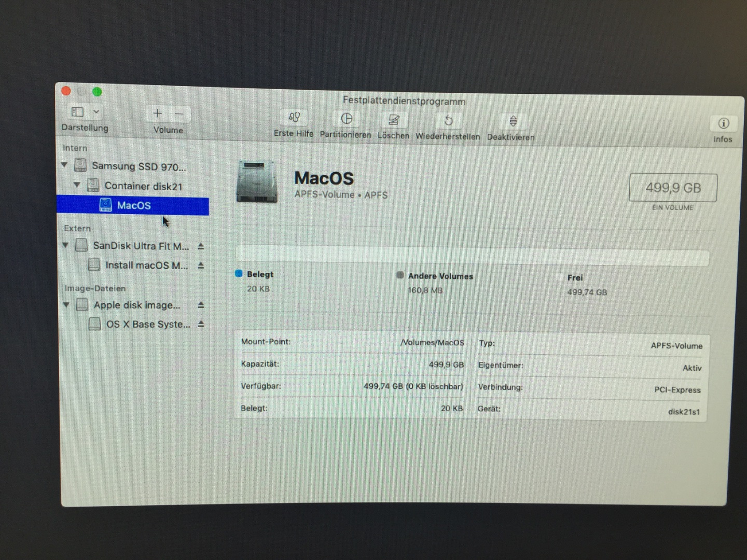Eject the Install macOS volume

point(201,265)
